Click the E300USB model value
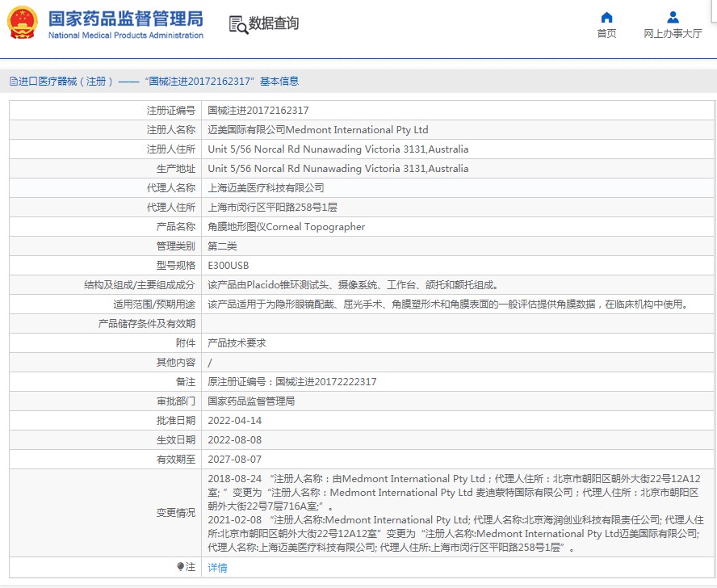The height and width of the screenshot is (588, 717). [229, 266]
